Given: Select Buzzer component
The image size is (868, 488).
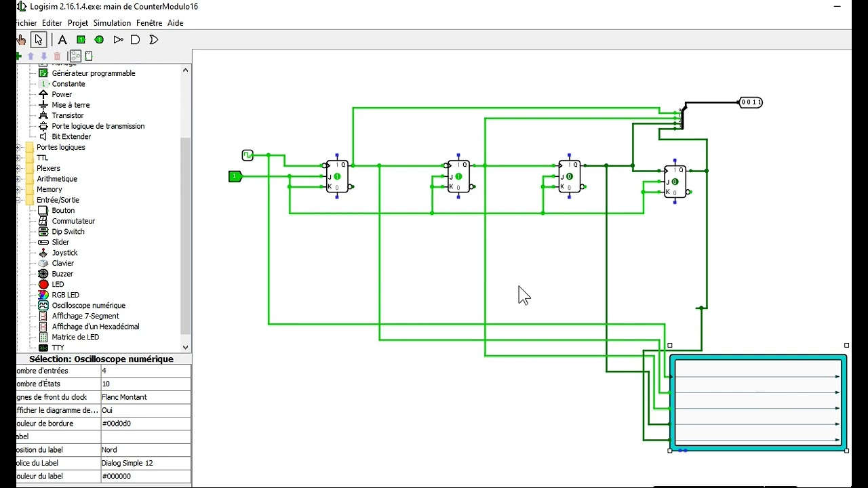Looking at the screenshot, I should [x=62, y=274].
